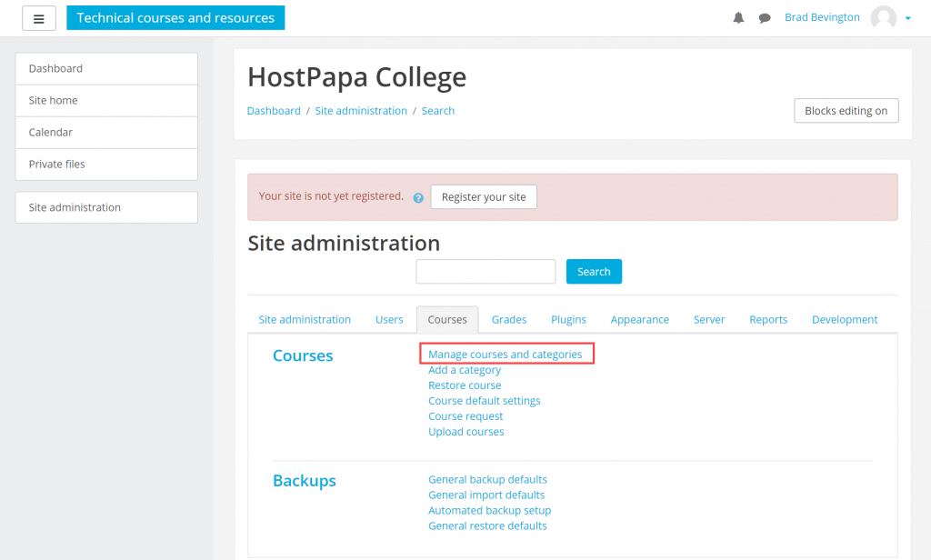Open Dashboard in the side panel

click(106, 69)
